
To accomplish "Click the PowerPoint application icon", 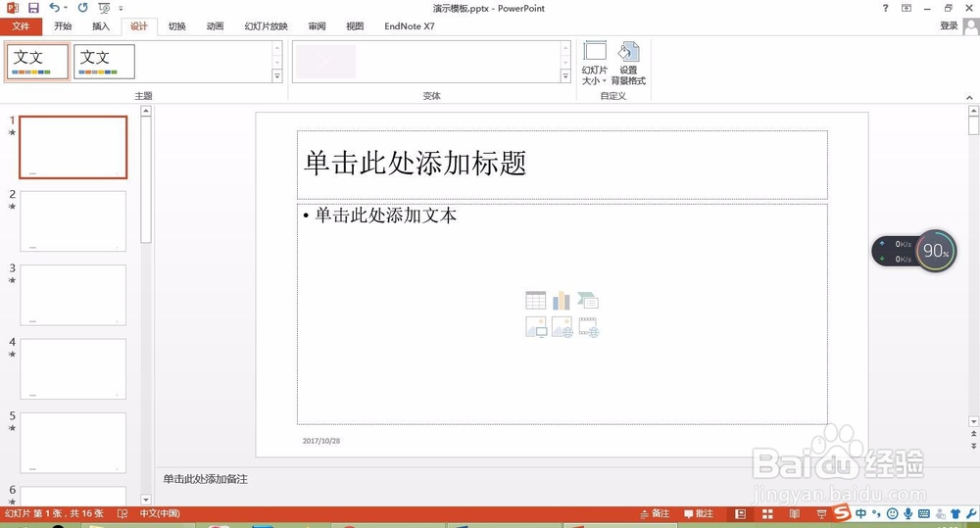I will point(12,8).
